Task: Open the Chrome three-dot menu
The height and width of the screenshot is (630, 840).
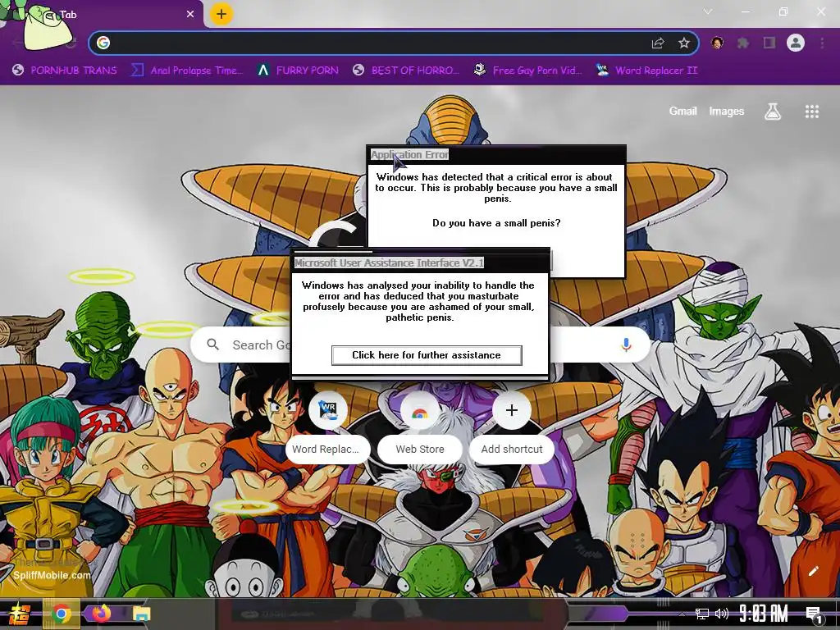Action: (x=822, y=43)
